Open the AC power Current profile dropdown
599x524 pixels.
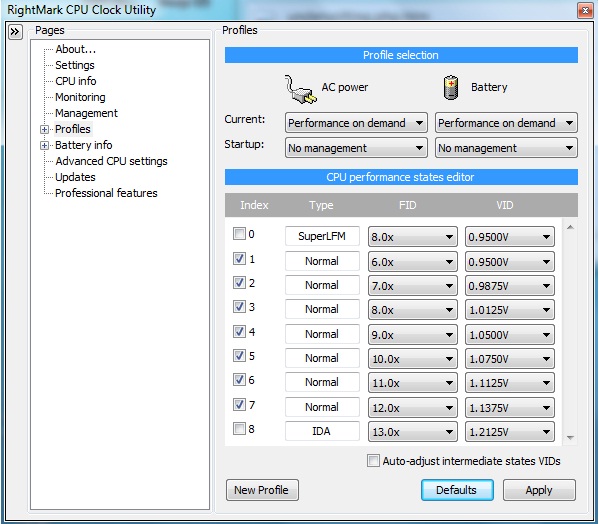[x=356, y=123]
